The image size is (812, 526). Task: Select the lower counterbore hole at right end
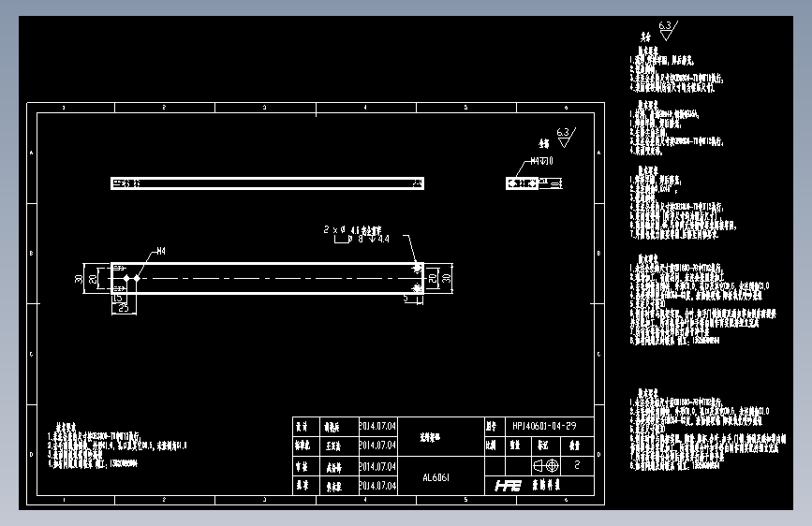[417, 288]
